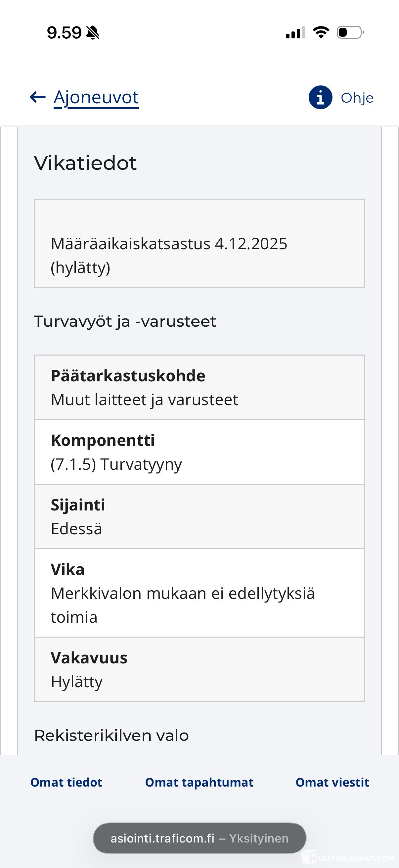Select the Komponentti Turvatyyny row
This screenshot has width=399, height=868.
[x=199, y=452]
